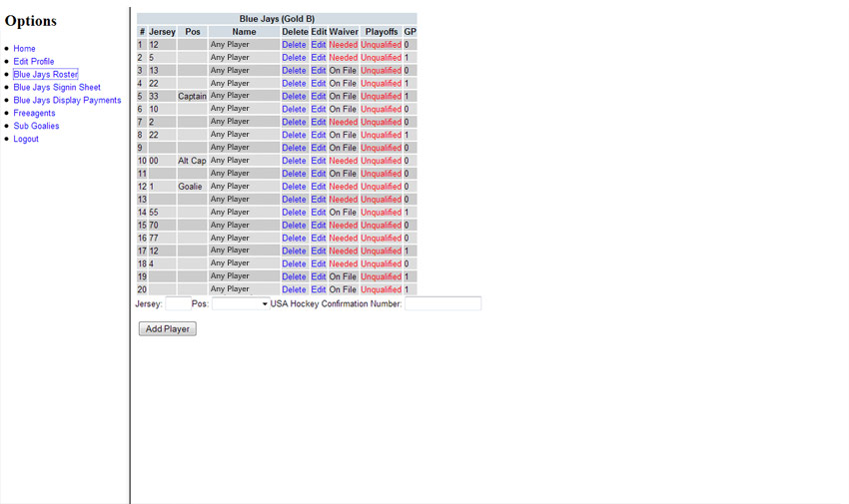Click the Jersey column header
The height and width of the screenshot is (504, 849).
pyautogui.click(x=162, y=32)
